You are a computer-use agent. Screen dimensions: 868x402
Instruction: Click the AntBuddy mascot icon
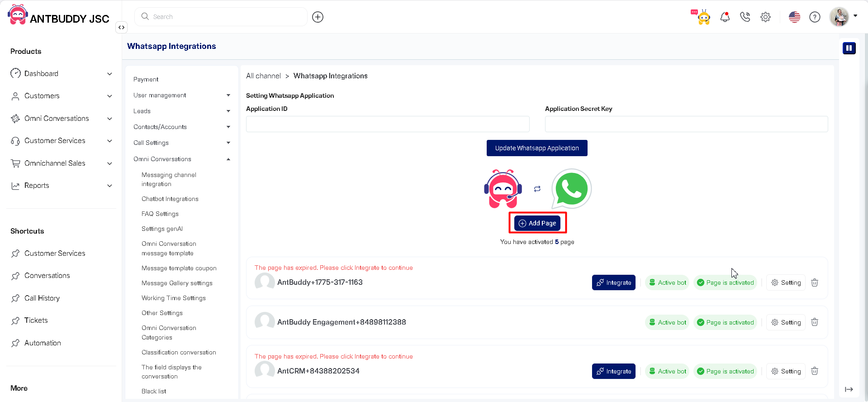[x=503, y=189]
